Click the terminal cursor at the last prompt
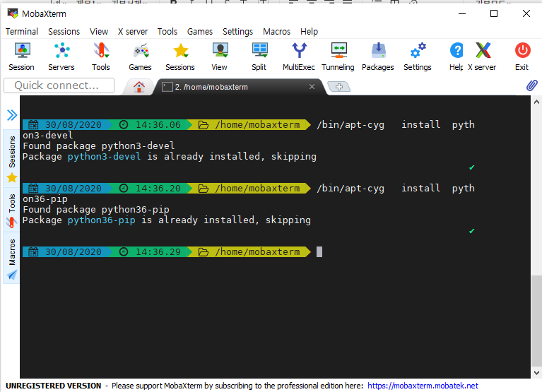Viewport: 542px width, 392px height. [x=319, y=251]
